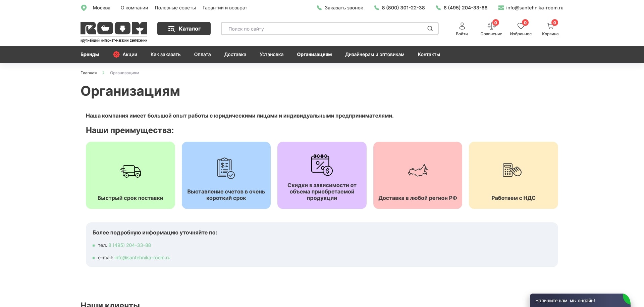Image resolution: width=644 pixels, height=307 pixels.
Task: Click the info@santehnika-room.ru link in info box
Action: click(x=142, y=258)
